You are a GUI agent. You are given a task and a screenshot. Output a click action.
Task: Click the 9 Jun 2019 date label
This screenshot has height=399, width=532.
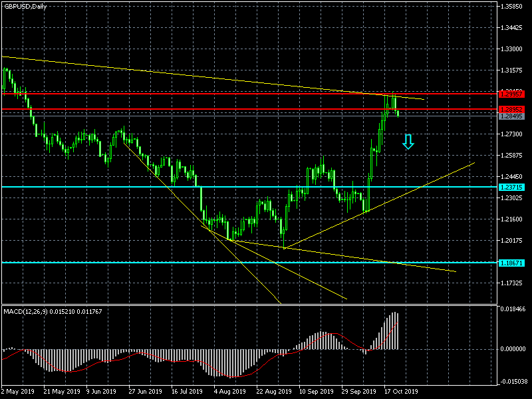tap(101, 392)
